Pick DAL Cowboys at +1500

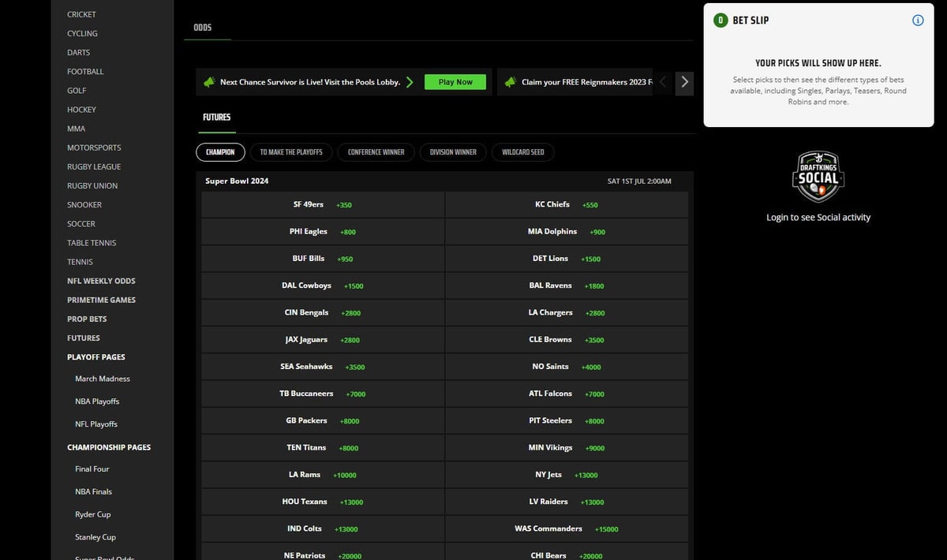click(323, 286)
